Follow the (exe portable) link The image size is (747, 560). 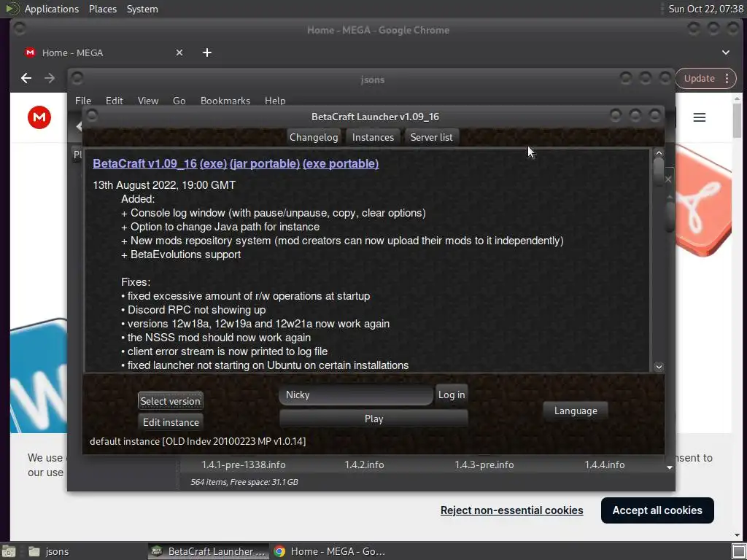[341, 163]
